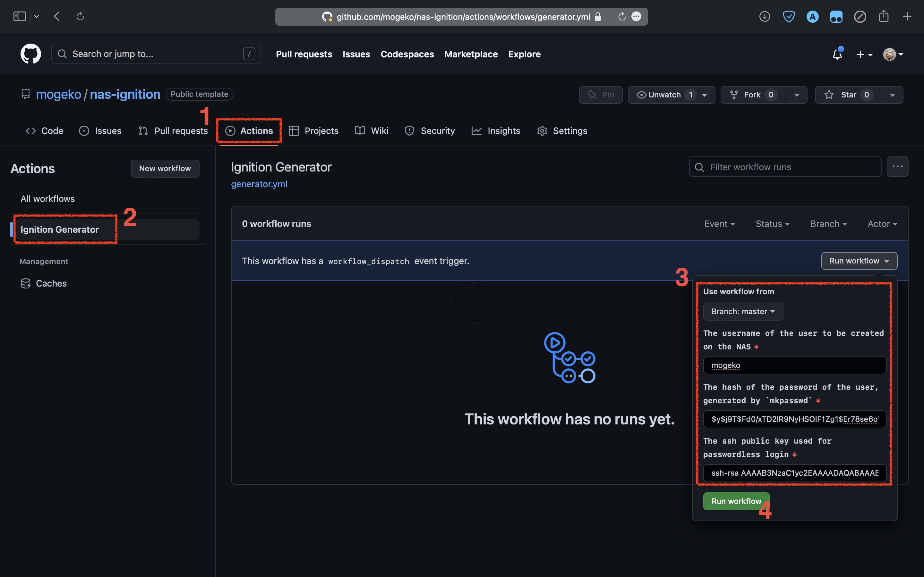Star the nas-ignition repository
This screenshot has height=577, width=924.
pos(848,95)
